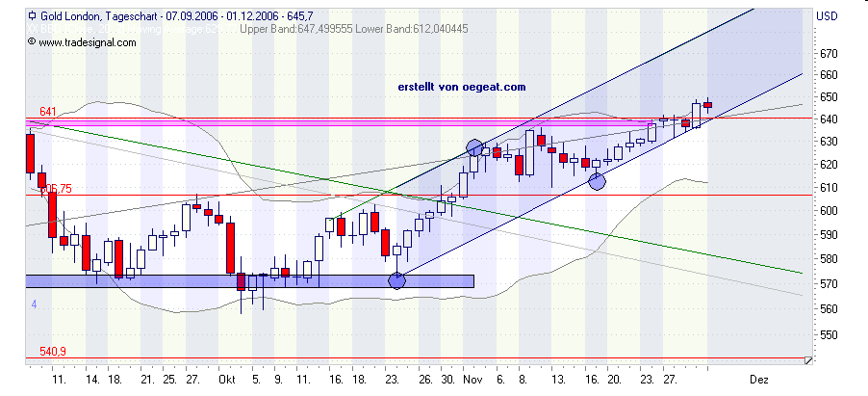Click the 560 price axis label

[830, 309]
